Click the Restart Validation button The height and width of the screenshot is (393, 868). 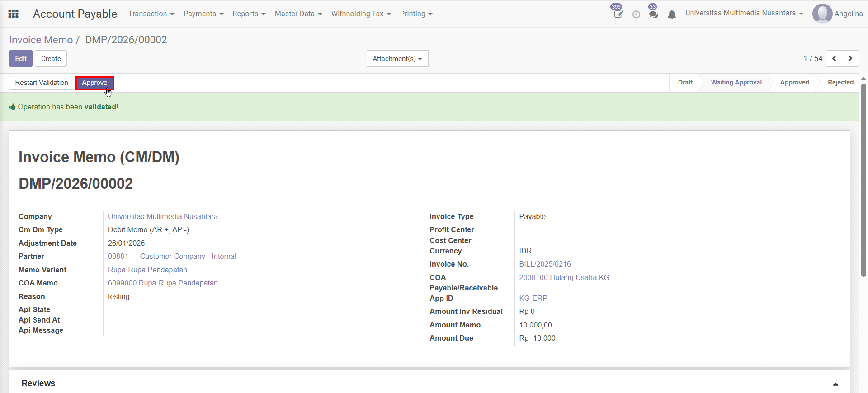coord(42,83)
